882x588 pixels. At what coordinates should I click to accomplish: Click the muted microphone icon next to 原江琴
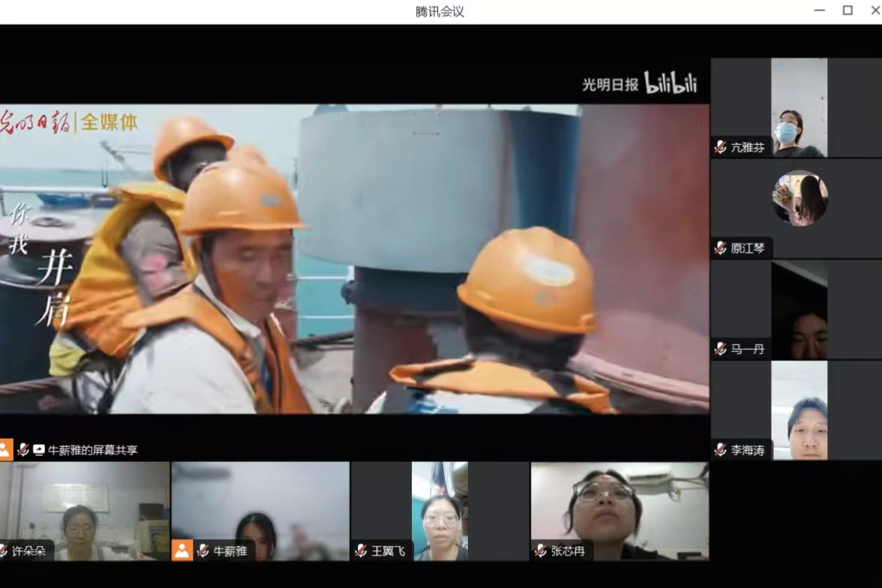click(721, 248)
